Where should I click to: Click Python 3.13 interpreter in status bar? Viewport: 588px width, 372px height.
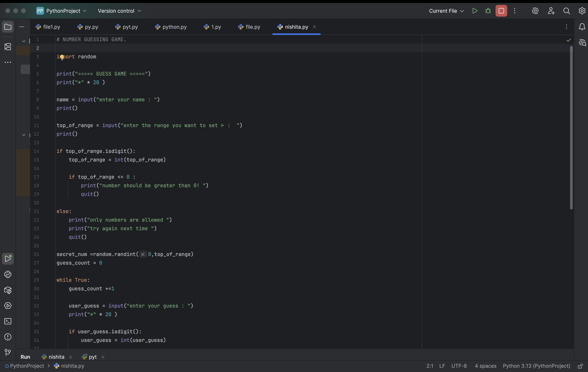click(x=536, y=366)
